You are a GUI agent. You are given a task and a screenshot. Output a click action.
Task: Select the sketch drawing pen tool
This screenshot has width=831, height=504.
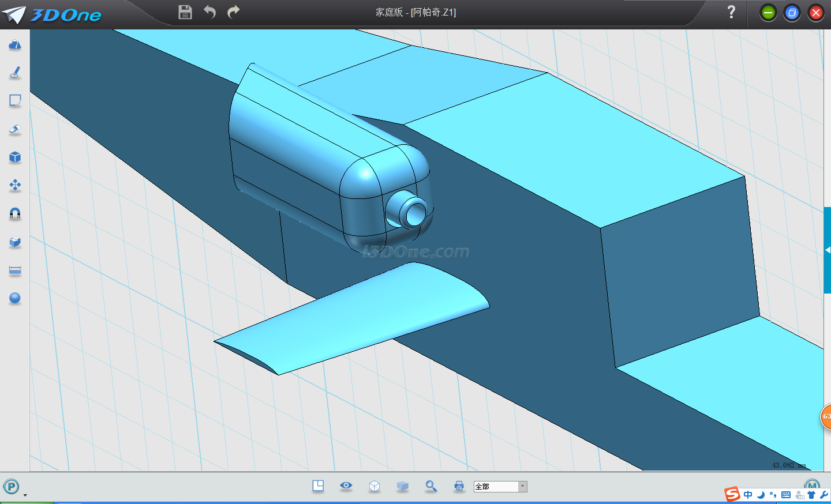(15, 73)
